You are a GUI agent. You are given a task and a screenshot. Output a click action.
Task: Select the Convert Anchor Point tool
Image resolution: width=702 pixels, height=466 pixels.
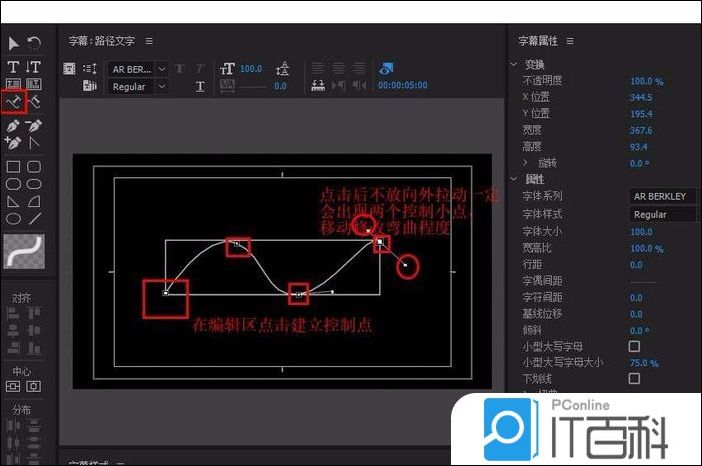tap(34, 143)
